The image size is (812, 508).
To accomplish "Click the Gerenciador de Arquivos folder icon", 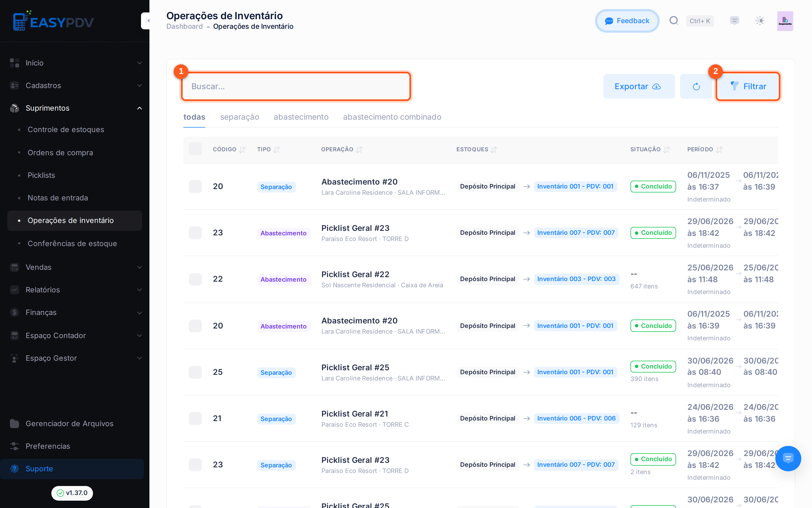I will pos(14,423).
